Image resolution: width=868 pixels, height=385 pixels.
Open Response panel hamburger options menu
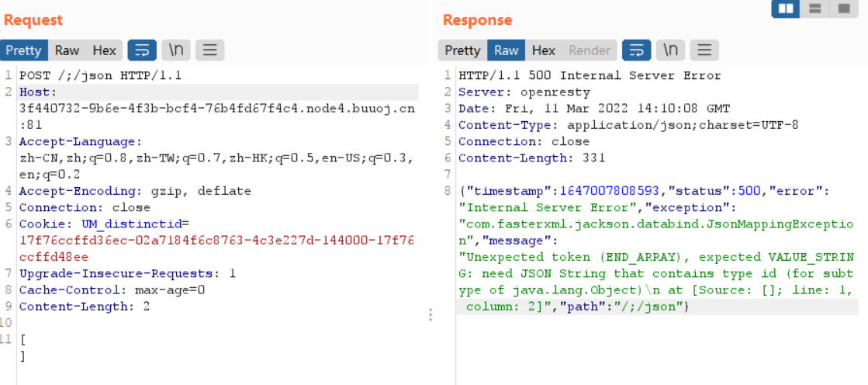[704, 50]
